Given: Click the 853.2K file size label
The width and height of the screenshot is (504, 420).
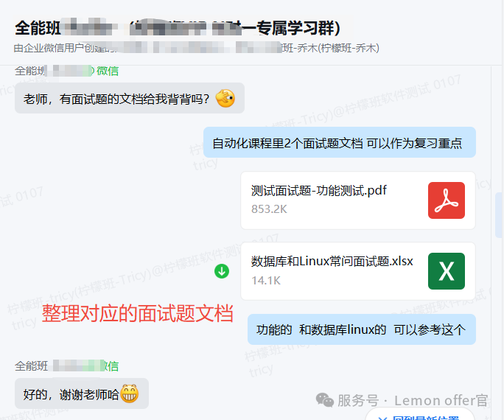Looking at the screenshot, I should click(x=269, y=209).
